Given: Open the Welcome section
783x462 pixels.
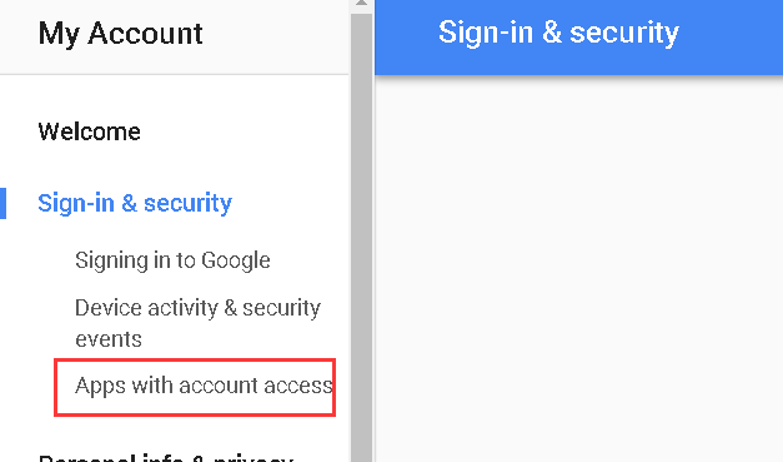Looking at the screenshot, I should (x=89, y=132).
